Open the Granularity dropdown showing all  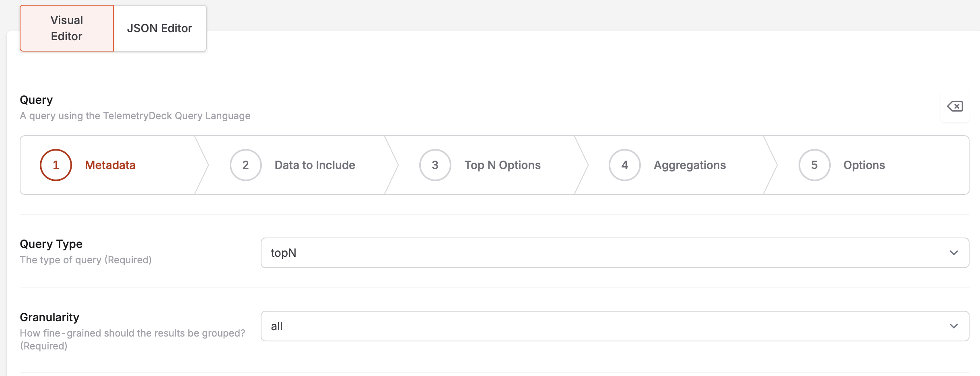point(603,326)
